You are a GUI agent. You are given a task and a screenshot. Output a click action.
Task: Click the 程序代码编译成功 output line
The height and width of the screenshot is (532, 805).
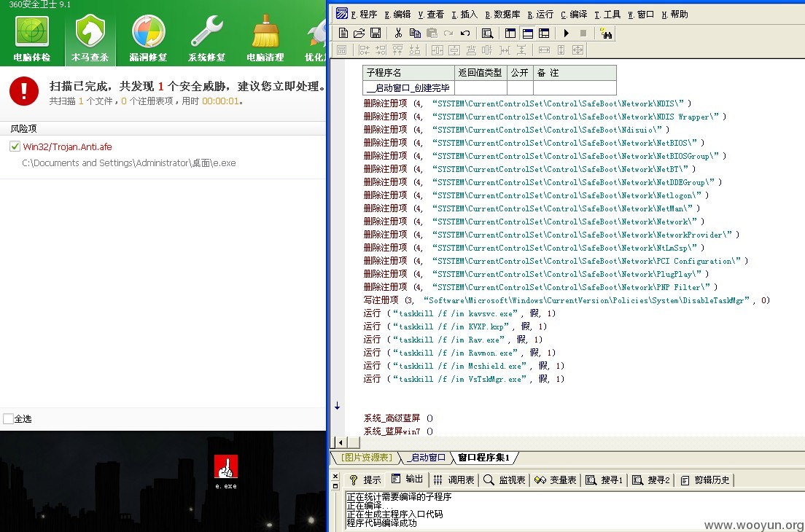381,523
